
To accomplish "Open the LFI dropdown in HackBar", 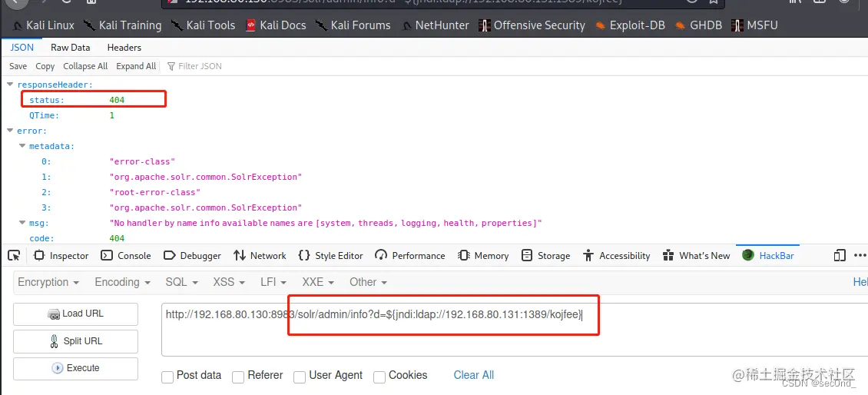I will 273,282.
